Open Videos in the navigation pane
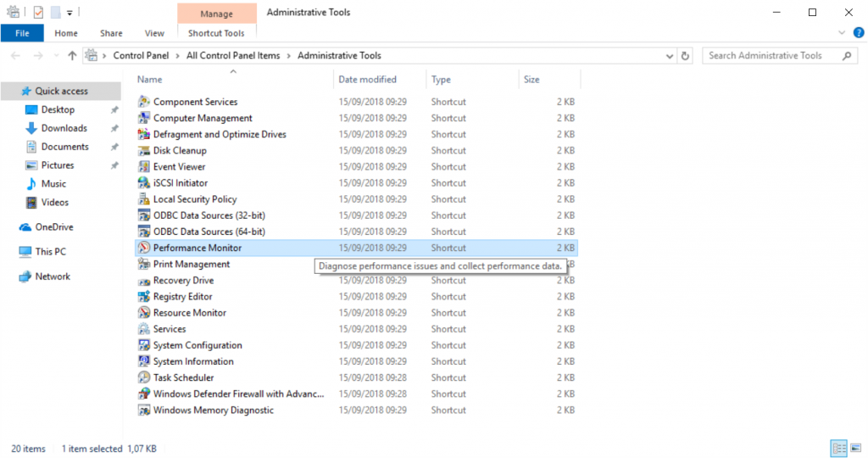The width and height of the screenshot is (868, 458). pos(55,202)
